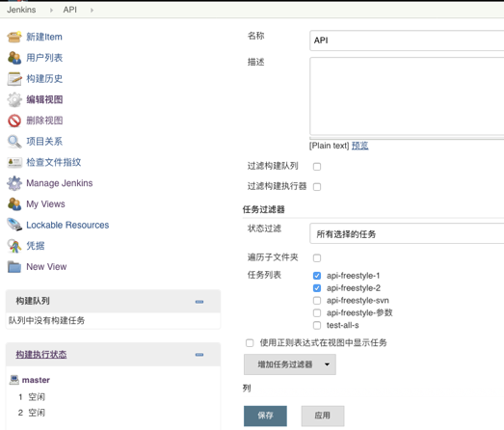Open the Manage Jenkins link
504x430 pixels.
click(60, 183)
